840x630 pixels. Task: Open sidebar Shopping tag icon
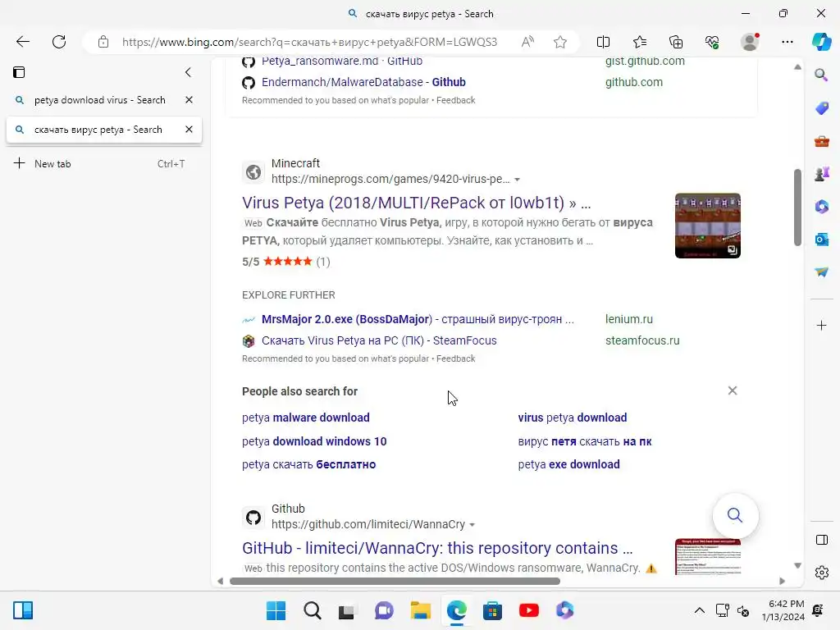(821, 107)
